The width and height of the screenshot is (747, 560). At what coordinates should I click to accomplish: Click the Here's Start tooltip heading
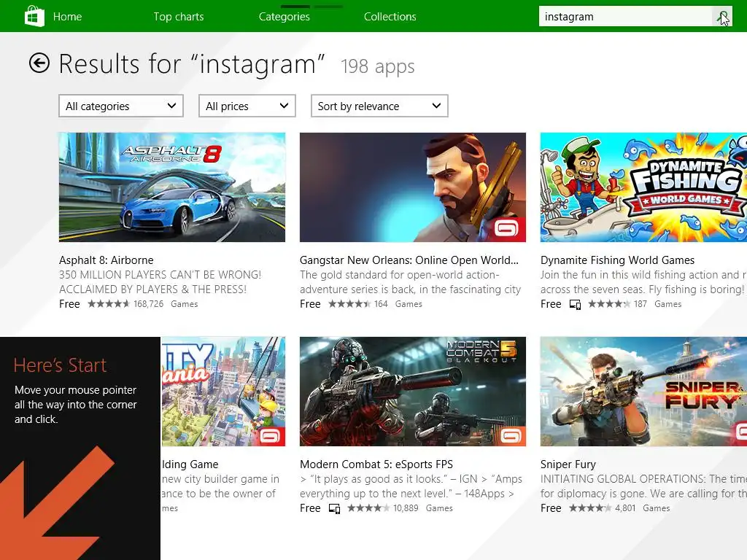(x=60, y=365)
